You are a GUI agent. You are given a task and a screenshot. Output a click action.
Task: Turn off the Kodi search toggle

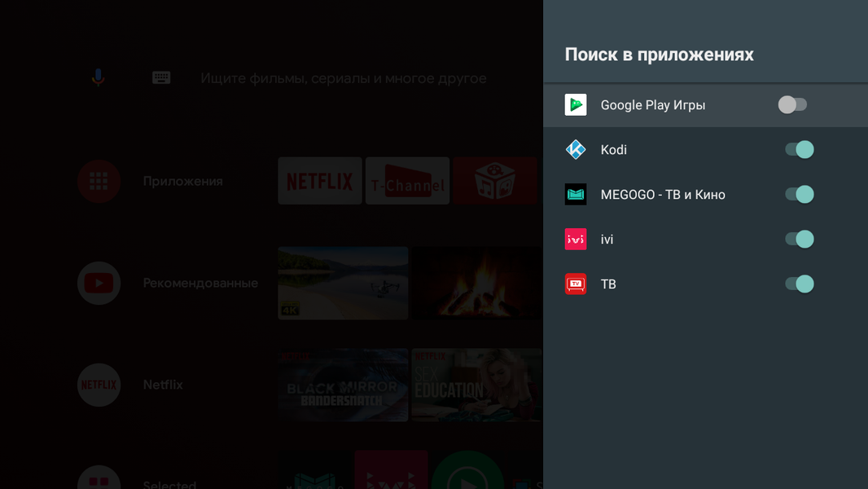click(x=800, y=149)
